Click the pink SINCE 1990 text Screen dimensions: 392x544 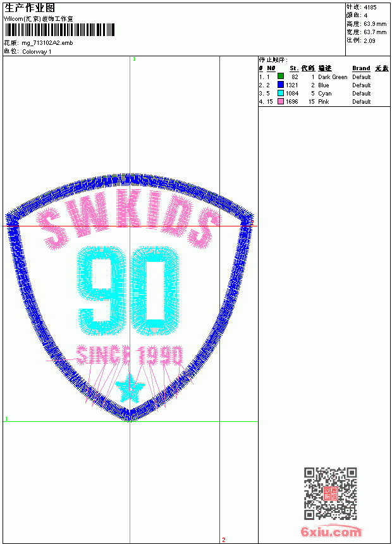coord(129,355)
